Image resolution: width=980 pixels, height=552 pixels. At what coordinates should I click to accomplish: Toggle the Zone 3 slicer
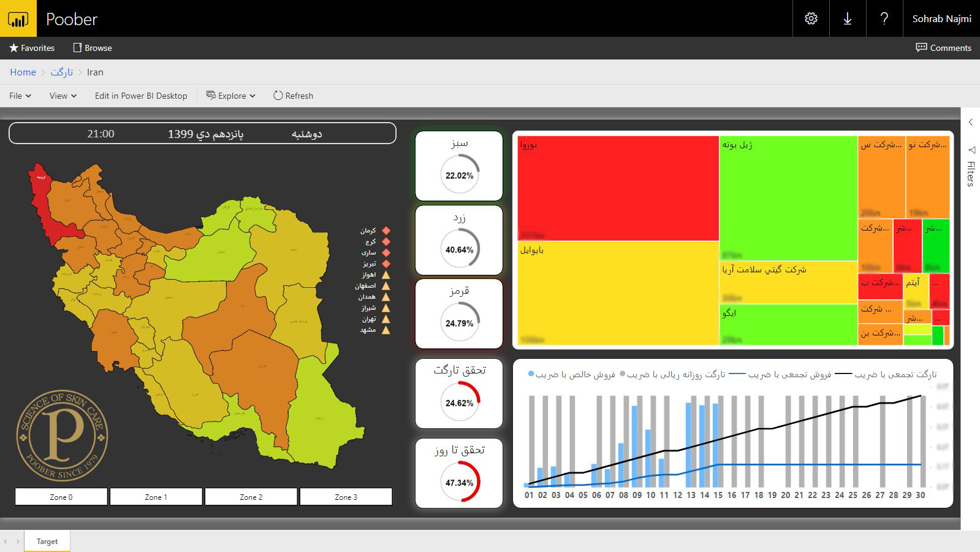[346, 497]
